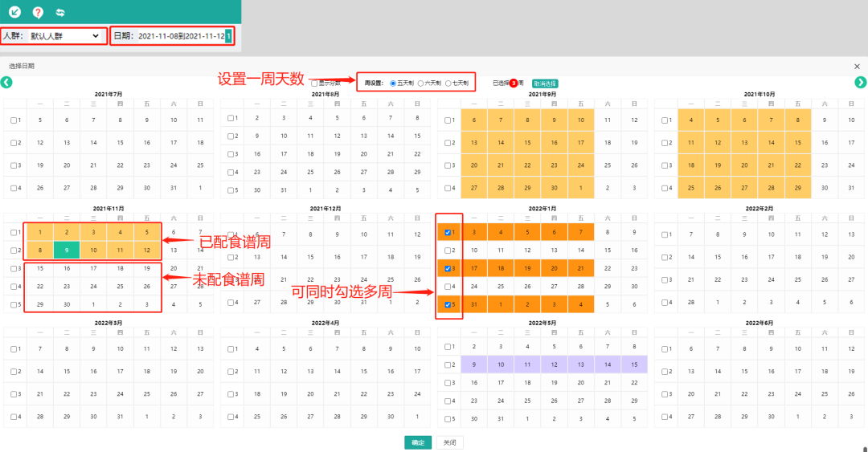The height and width of the screenshot is (452, 868).
Task: Check week 1 of 2021年7月
Action: [14, 120]
